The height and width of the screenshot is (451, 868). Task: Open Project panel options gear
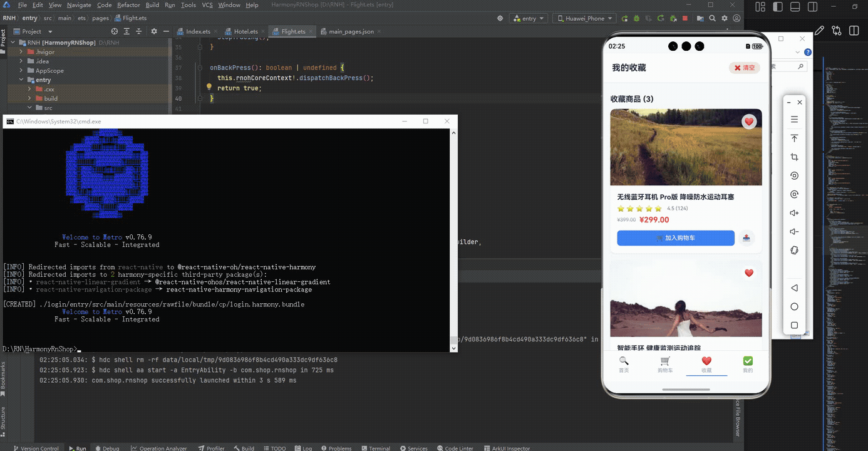point(154,31)
